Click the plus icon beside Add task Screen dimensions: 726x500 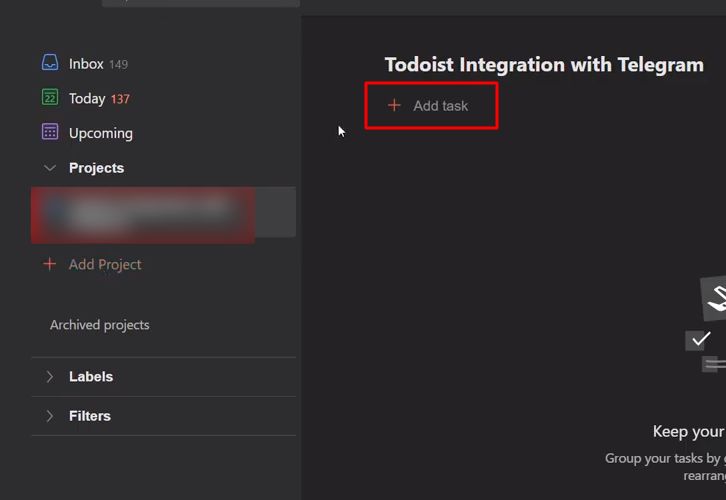(394, 105)
